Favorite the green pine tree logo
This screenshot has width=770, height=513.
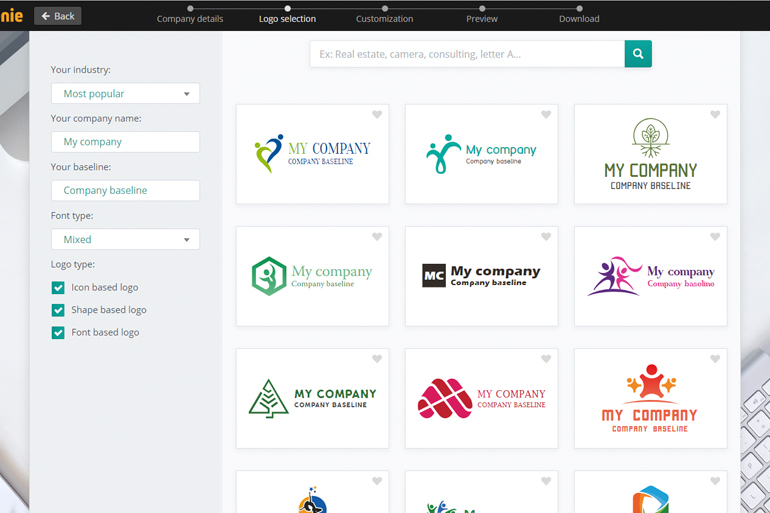[377, 359]
